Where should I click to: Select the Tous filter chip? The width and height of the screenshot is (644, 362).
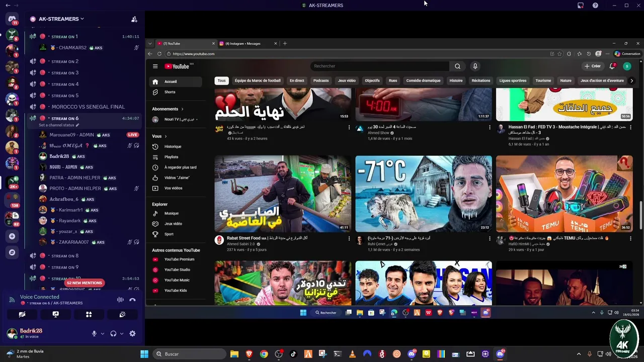pyautogui.click(x=221, y=80)
